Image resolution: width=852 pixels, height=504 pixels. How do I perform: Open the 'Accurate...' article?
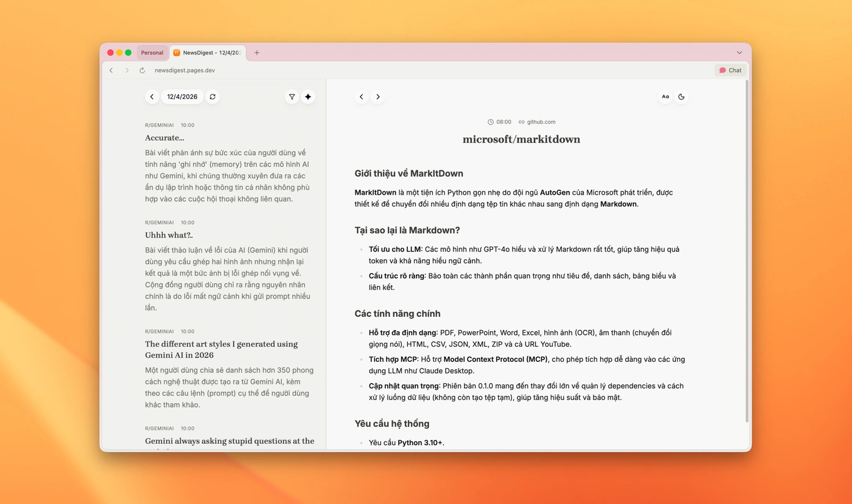165,138
